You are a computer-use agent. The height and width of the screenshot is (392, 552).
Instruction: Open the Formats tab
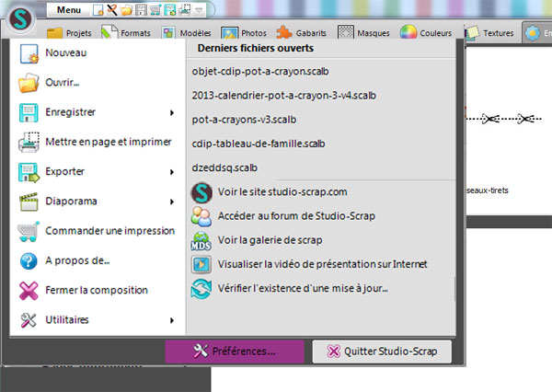pos(126,33)
